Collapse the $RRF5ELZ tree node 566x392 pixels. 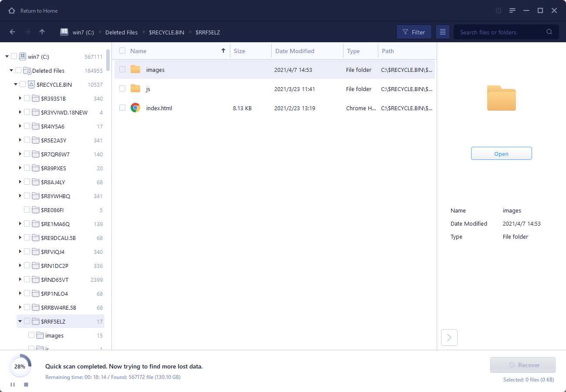pos(20,321)
